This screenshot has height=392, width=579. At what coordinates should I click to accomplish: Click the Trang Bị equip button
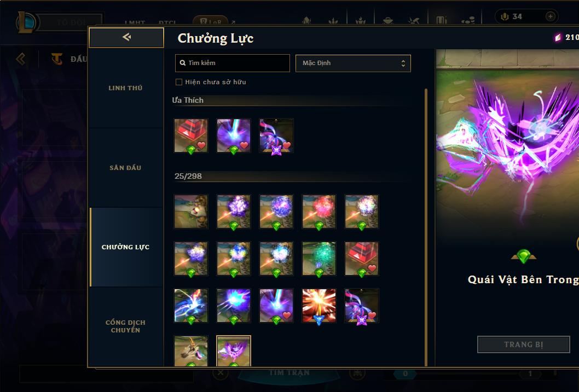(x=524, y=344)
